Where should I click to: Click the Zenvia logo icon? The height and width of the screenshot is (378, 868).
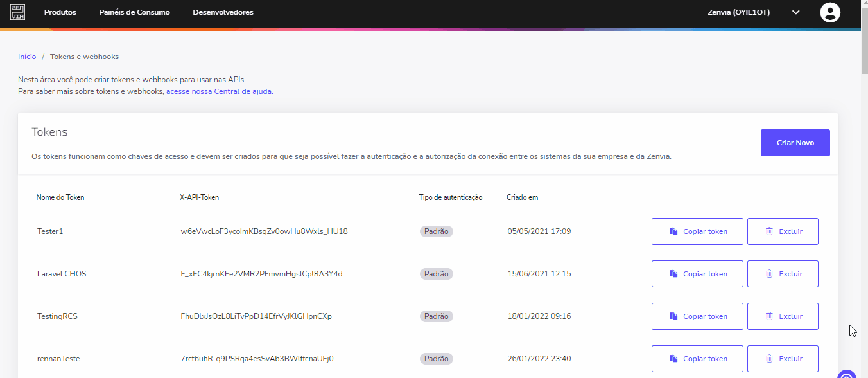(x=17, y=12)
